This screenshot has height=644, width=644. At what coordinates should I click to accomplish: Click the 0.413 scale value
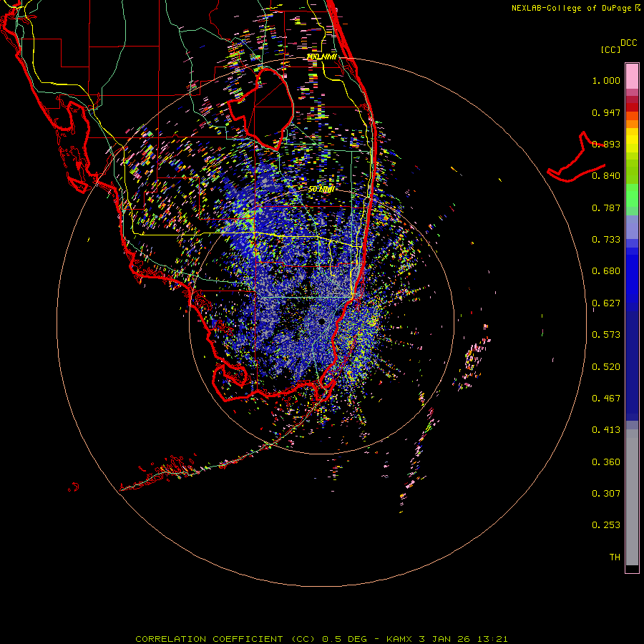click(x=606, y=430)
